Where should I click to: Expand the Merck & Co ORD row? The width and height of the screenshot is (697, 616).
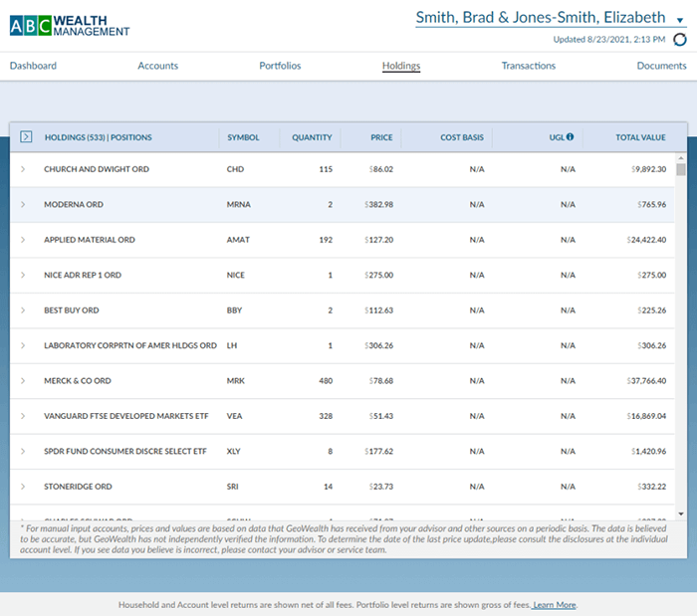23,380
